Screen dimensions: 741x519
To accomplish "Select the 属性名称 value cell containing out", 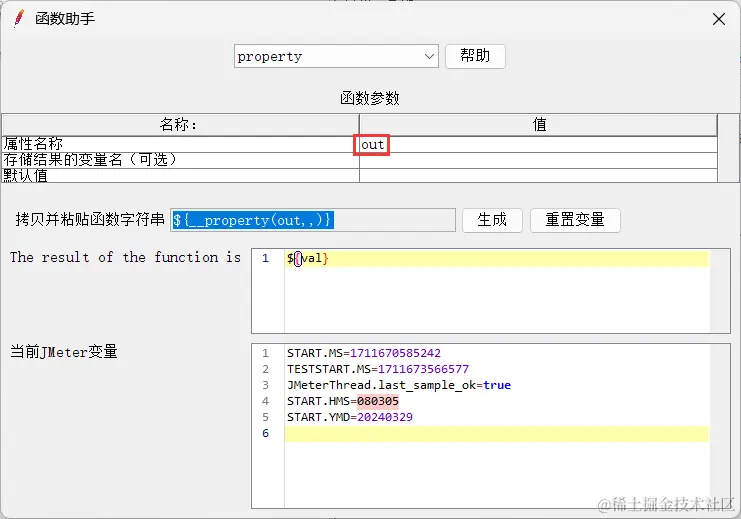I will (x=538, y=145).
